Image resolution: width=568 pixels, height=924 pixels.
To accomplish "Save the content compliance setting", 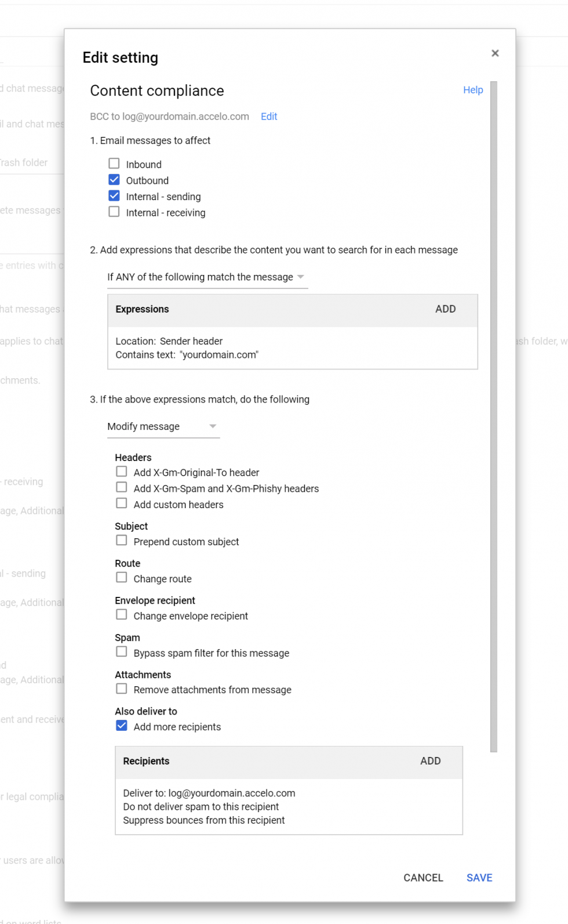I will (479, 878).
